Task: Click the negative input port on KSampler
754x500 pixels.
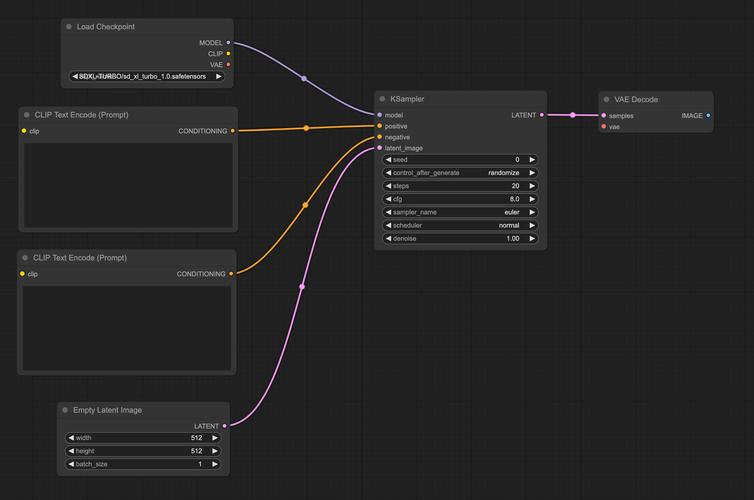Action: click(380, 137)
